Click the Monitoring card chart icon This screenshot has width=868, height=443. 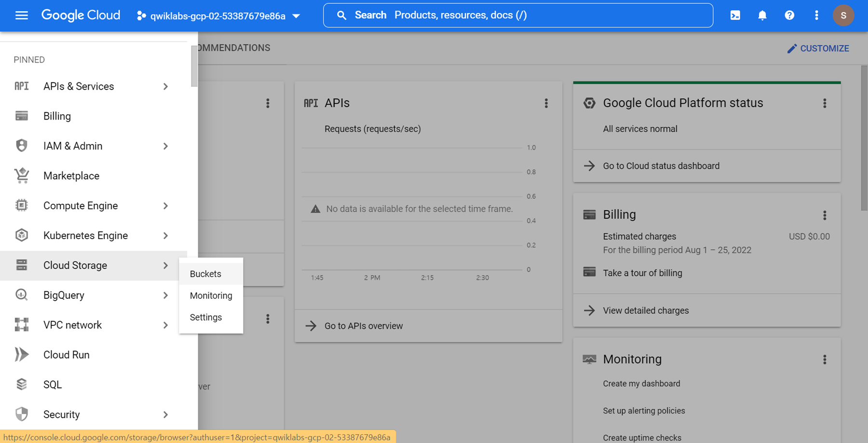coord(589,359)
